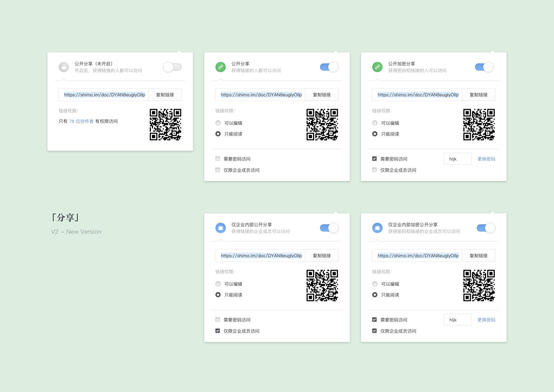Image resolution: width=554 pixels, height=392 pixels.
Task: Enable the 公开分享（未开启） toggle switch
Action: click(x=172, y=67)
